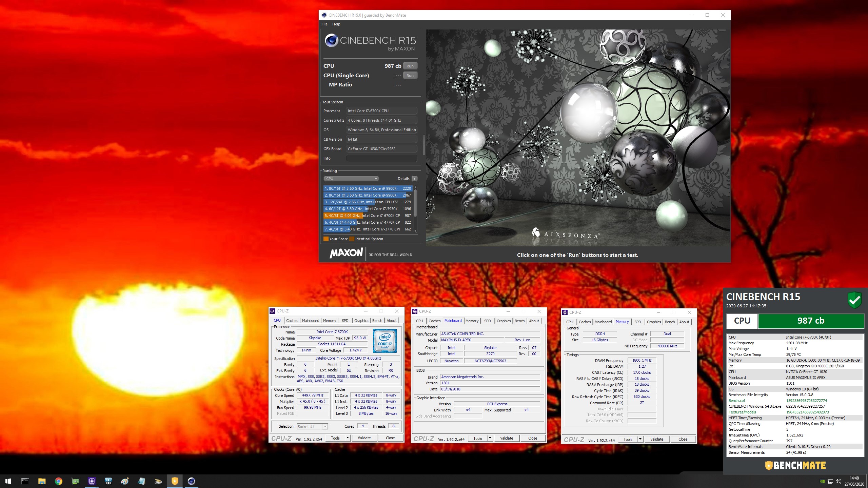Click Tools button in CPU-Z CPU window
Image resolution: width=868 pixels, height=488 pixels.
pyautogui.click(x=335, y=438)
